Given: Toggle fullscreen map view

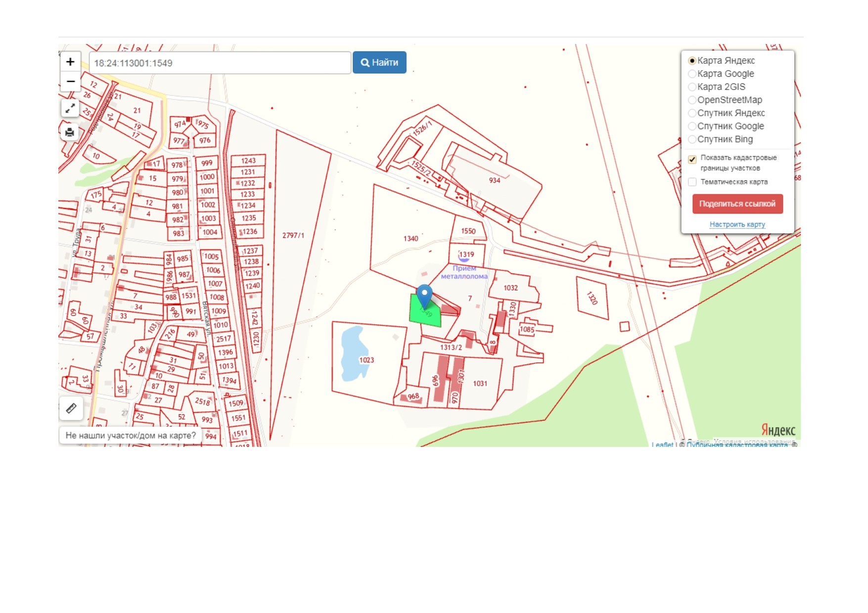Looking at the screenshot, I should coord(70,108).
